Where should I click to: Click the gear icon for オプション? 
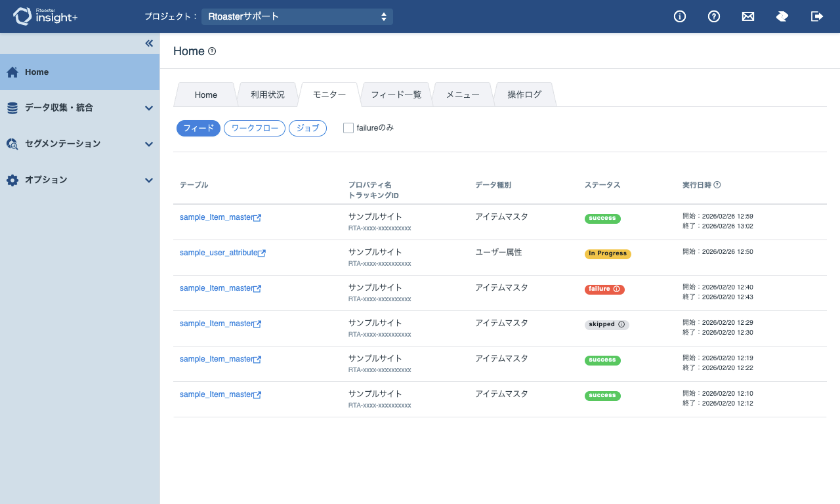(x=12, y=180)
